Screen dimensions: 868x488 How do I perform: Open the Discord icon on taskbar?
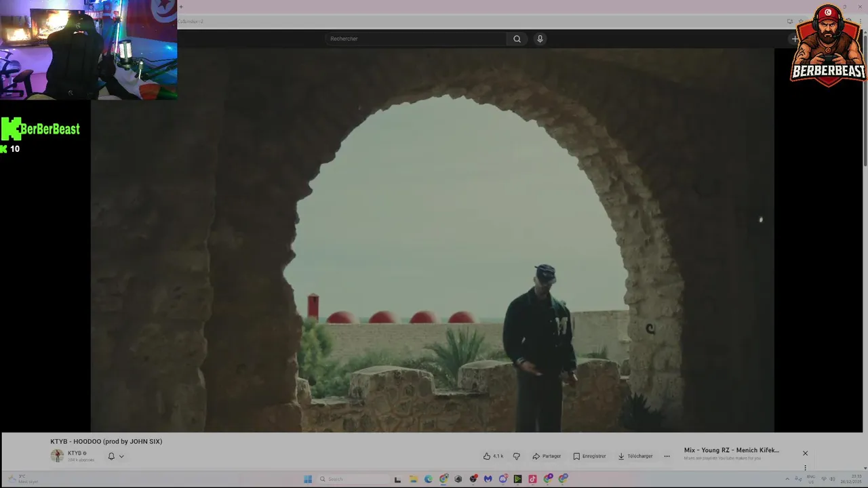[503, 479]
